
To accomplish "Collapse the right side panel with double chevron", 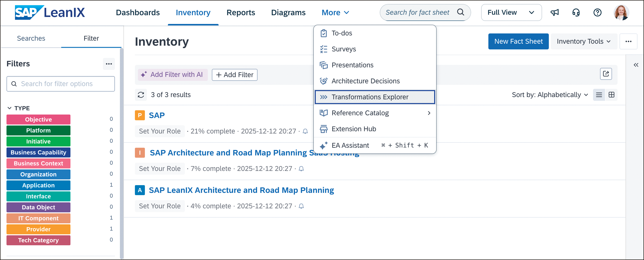I will (636, 65).
